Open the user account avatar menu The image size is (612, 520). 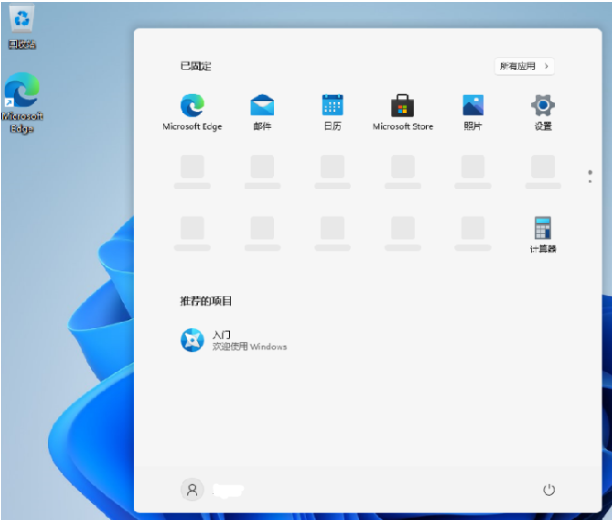click(x=191, y=489)
